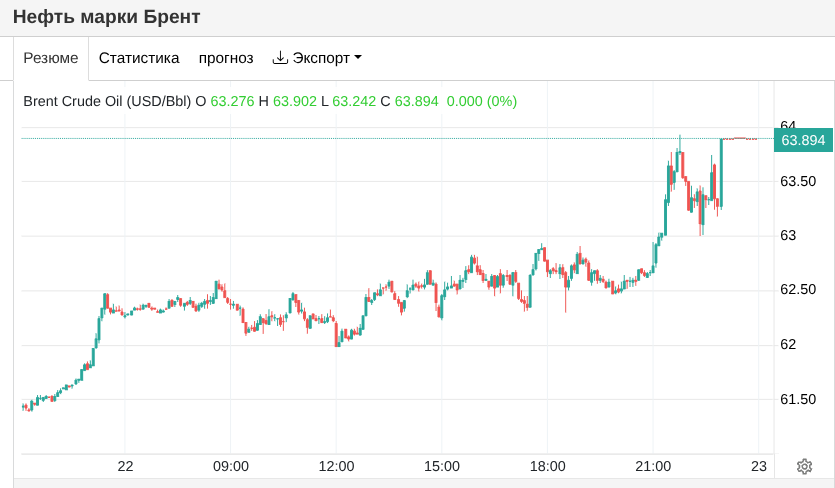Viewport: 835px width, 488px height.
Task: Click the download icon beside Экспорт
Action: point(280,58)
